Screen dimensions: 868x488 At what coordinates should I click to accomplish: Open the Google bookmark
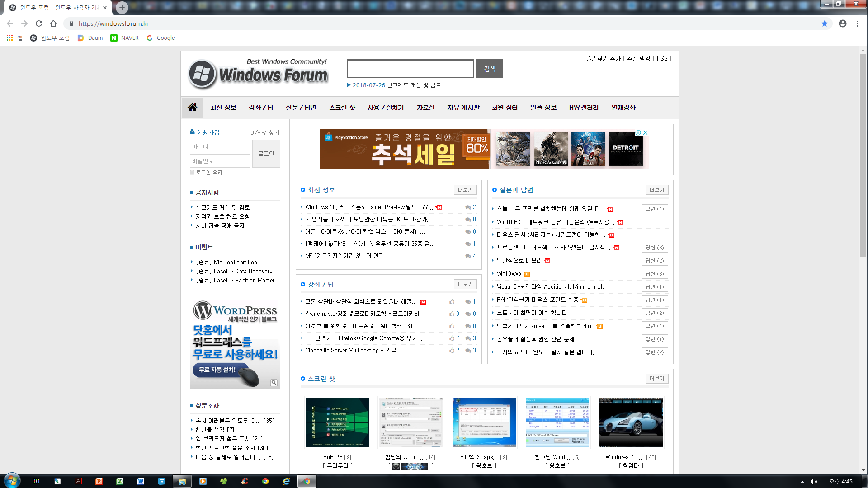[160, 38]
